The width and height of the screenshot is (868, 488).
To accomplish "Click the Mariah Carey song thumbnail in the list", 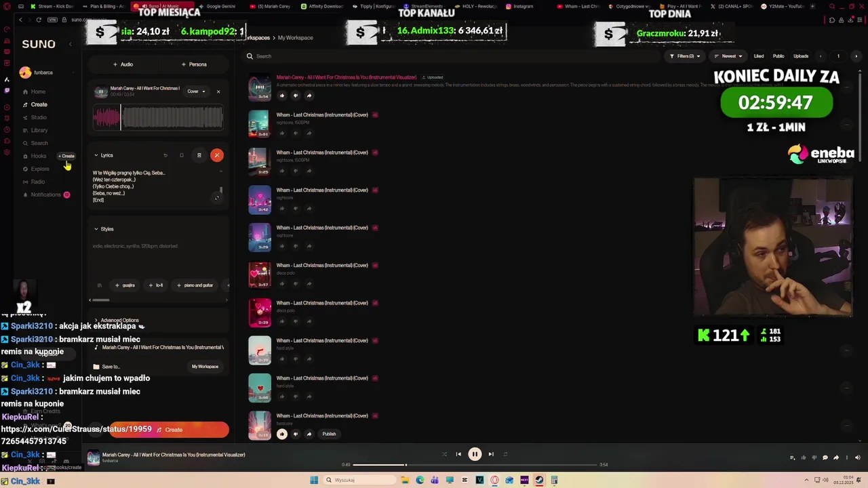I will click(260, 88).
